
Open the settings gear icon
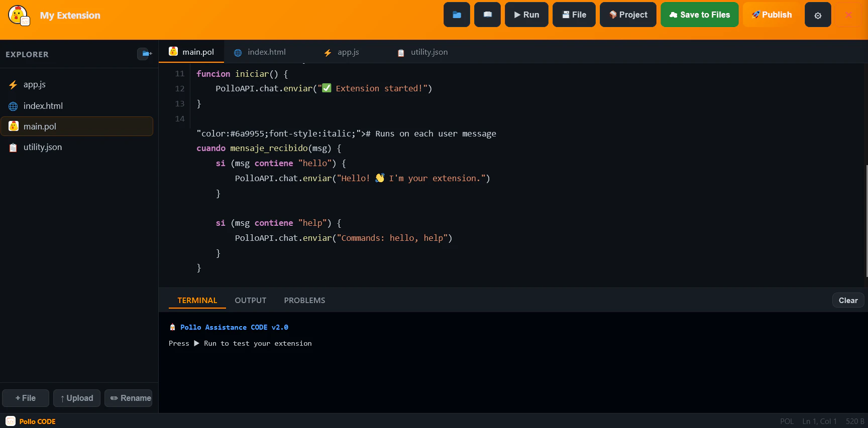(818, 15)
